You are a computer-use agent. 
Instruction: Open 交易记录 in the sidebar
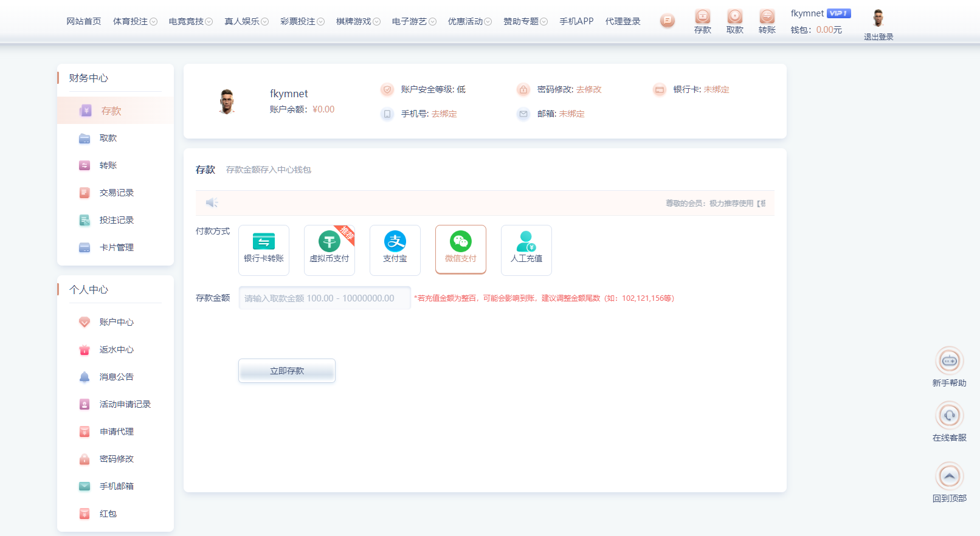point(116,193)
